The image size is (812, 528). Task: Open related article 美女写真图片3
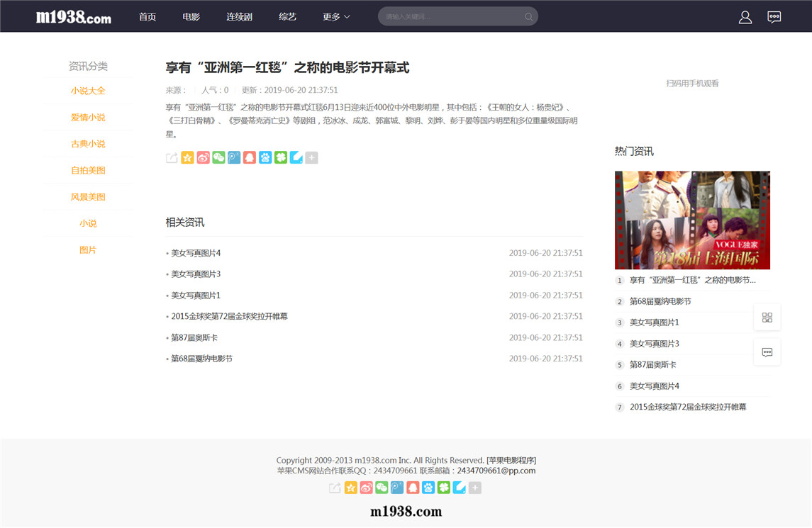click(x=196, y=274)
